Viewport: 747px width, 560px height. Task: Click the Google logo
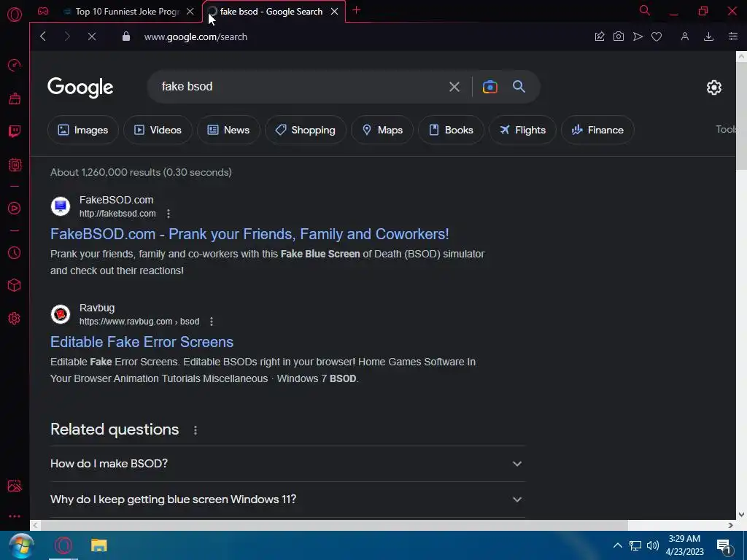80,87
